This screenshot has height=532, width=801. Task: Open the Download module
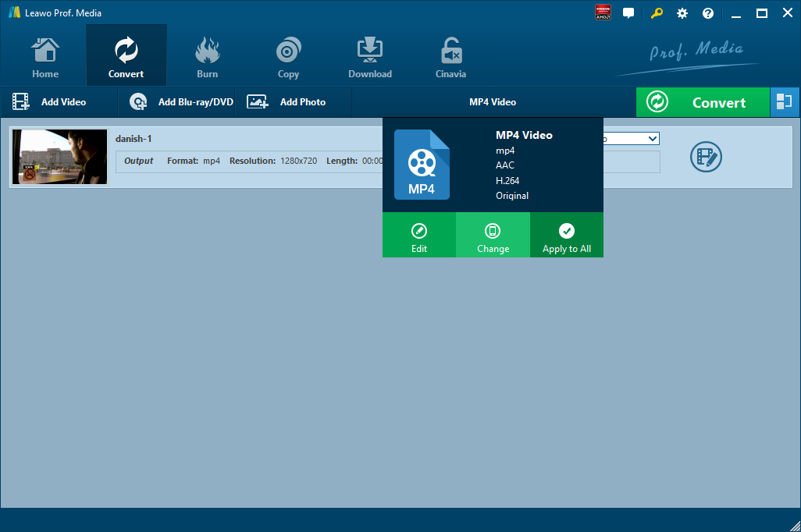(369, 56)
